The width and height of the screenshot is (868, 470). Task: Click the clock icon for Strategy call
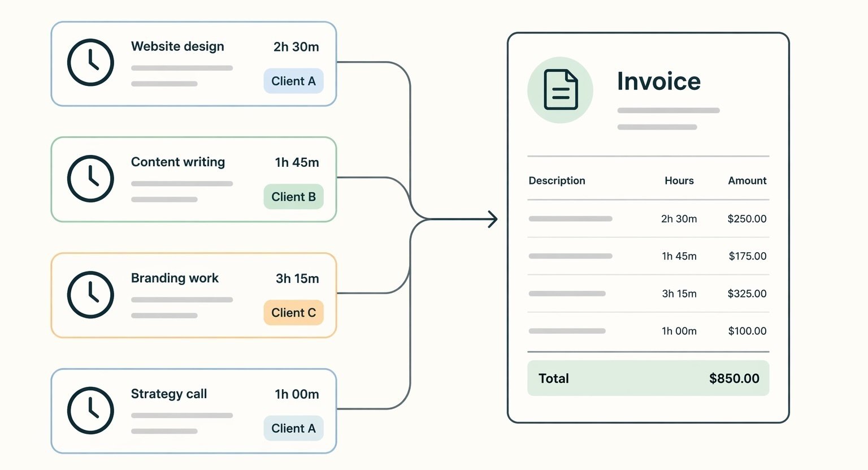tap(90, 411)
